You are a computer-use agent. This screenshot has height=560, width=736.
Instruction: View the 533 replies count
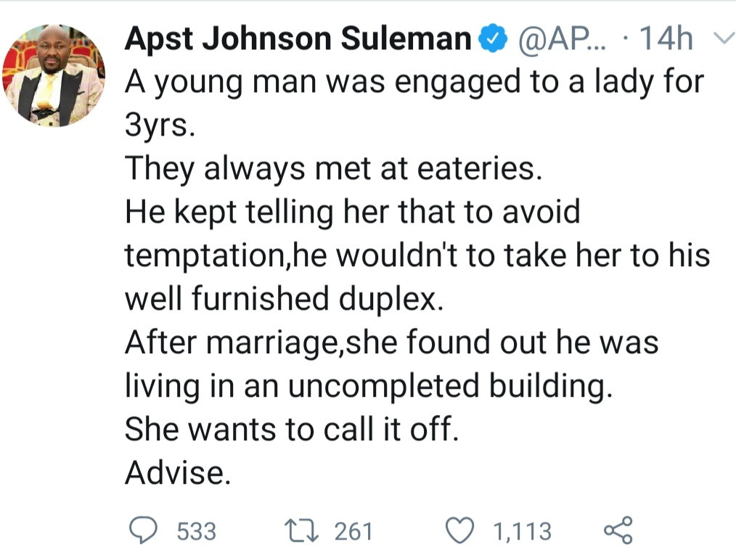tap(196, 532)
